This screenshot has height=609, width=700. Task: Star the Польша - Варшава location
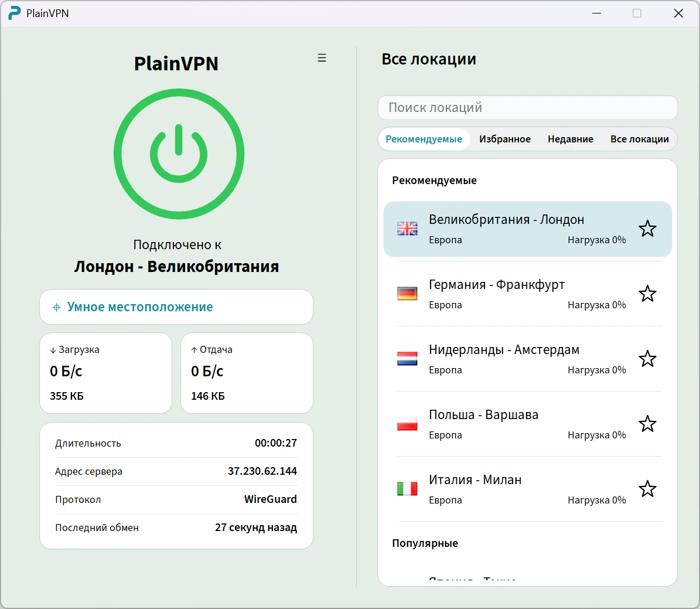point(647,424)
